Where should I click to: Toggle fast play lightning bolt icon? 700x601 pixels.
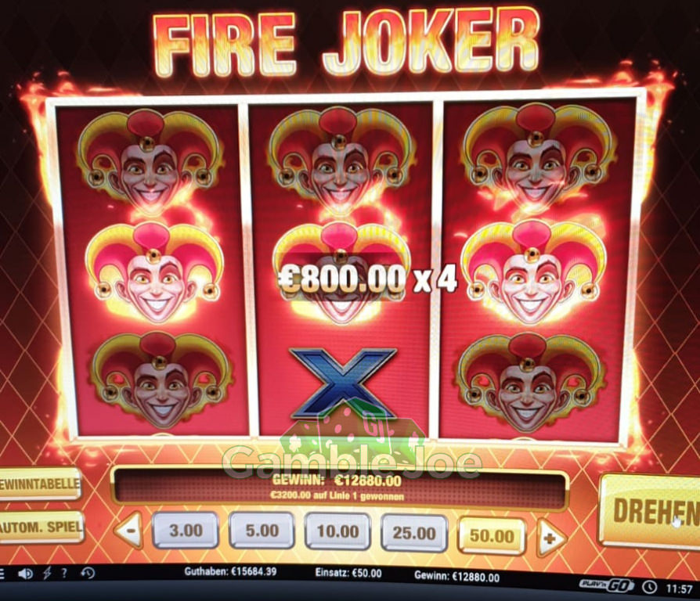coord(47,573)
